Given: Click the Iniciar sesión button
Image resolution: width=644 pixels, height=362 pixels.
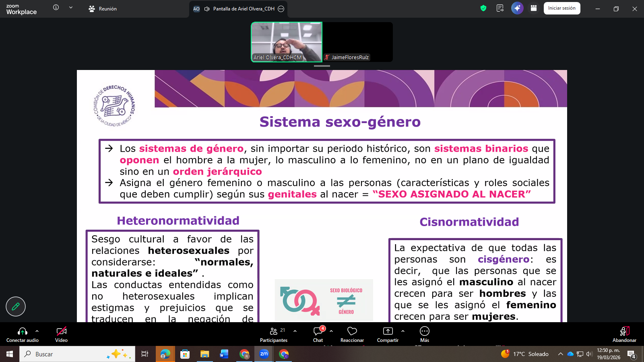Looking at the screenshot, I should 562,8.
